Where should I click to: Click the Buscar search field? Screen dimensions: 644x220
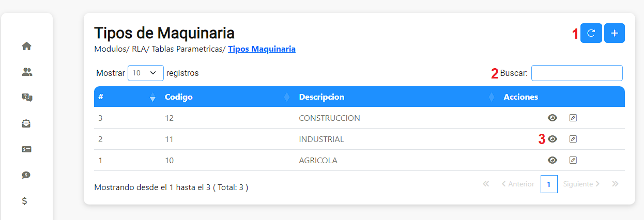click(x=577, y=73)
